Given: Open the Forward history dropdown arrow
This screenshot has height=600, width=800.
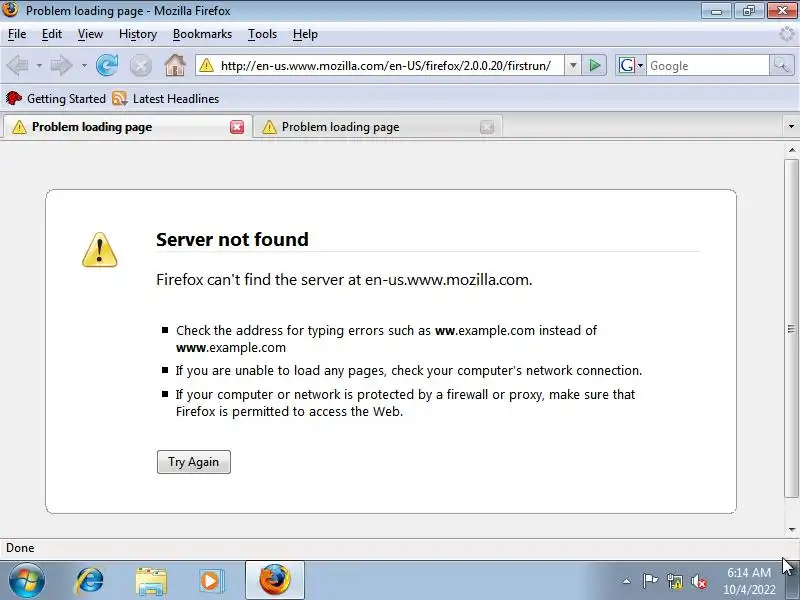Looking at the screenshot, I should (x=84, y=65).
